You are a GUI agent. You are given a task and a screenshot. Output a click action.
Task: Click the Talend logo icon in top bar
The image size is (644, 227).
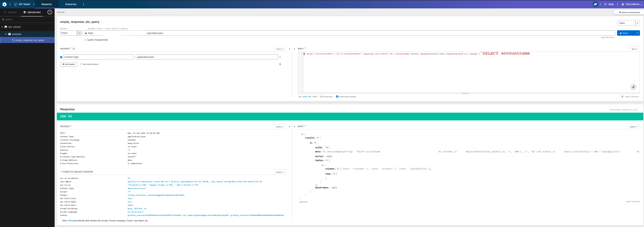(5, 4)
